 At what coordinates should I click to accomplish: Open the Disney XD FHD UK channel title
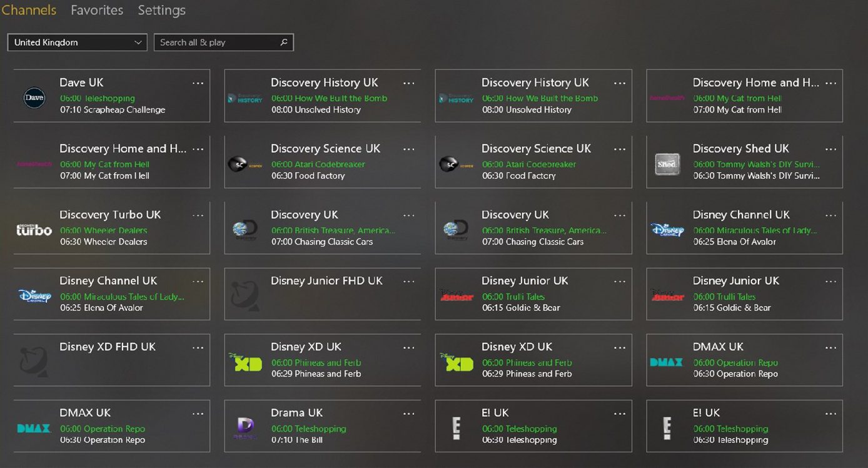108,347
